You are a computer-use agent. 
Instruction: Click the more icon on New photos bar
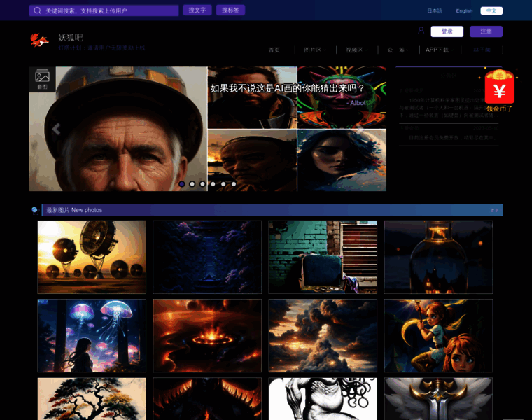tap(493, 210)
